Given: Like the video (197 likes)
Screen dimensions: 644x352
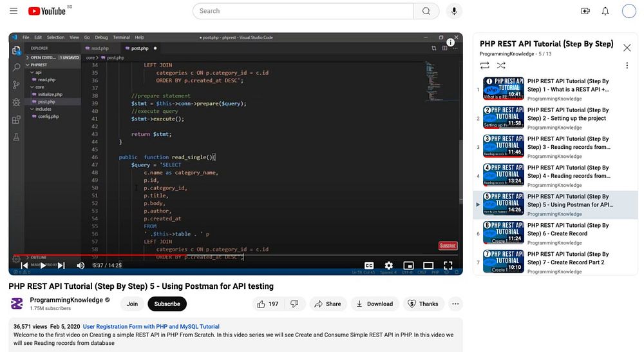Looking at the screenshot, I should click(x=268, y=304).
